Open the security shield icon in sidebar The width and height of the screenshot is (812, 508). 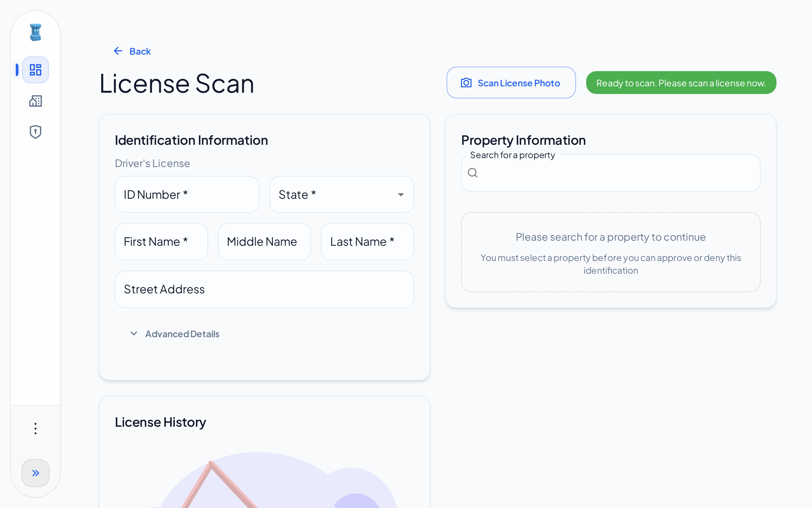36,132
